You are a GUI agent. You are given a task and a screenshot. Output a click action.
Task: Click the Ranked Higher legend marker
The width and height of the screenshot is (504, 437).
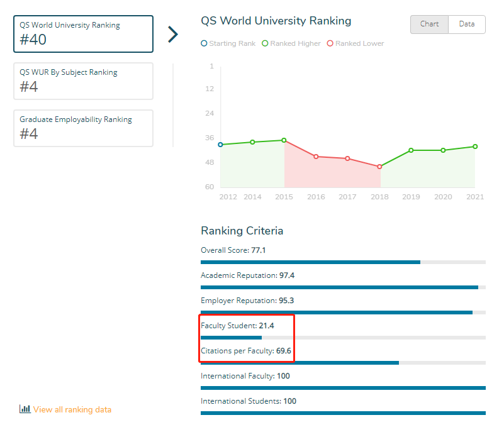(265, 43)
